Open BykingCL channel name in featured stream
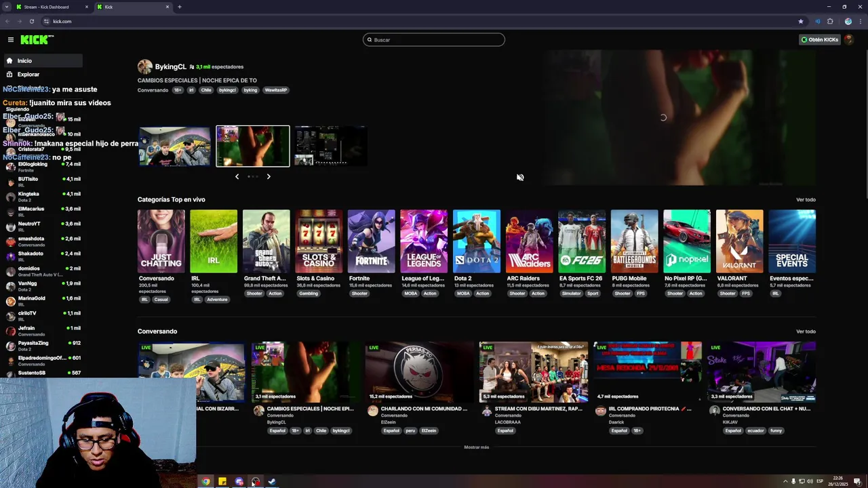The height and width of the screenshot is (488, 868). (170, 66)
